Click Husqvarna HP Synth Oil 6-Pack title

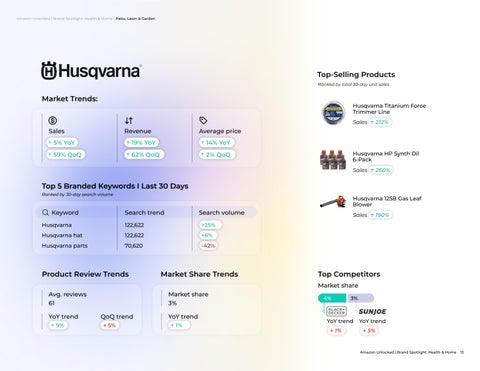pos(386,156)
